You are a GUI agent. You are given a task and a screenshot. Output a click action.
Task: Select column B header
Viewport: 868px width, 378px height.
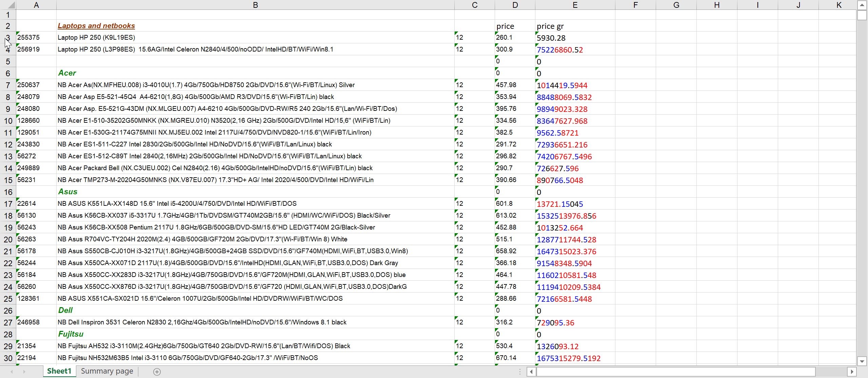(255, 5)
